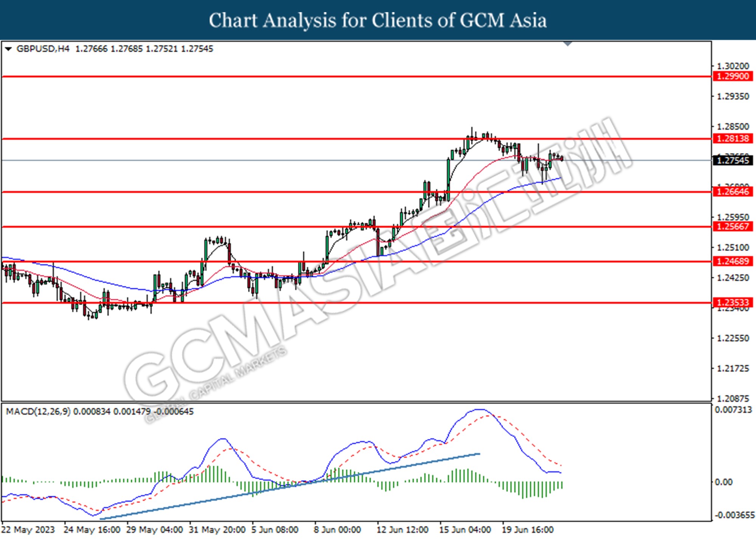Click the chart shift triangle marker at top

[567, 44]
